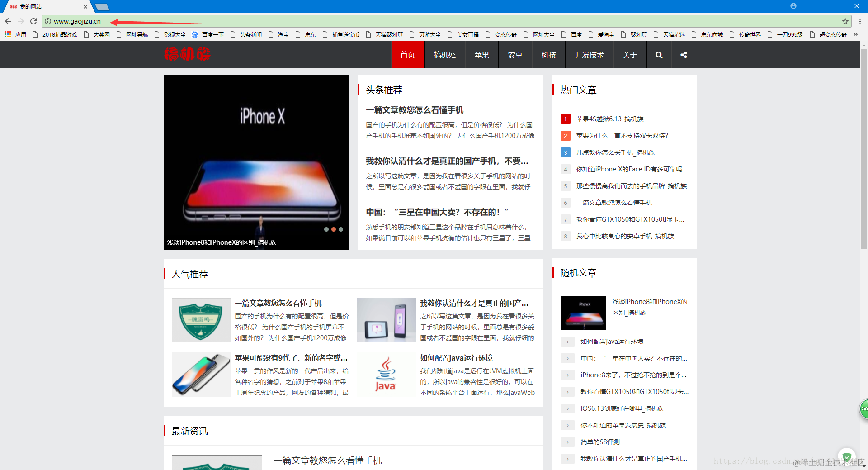Open 头条推荐 headline 一篇文章教您怎么看懂手机

pyautogui.click(x=415, y=110)
